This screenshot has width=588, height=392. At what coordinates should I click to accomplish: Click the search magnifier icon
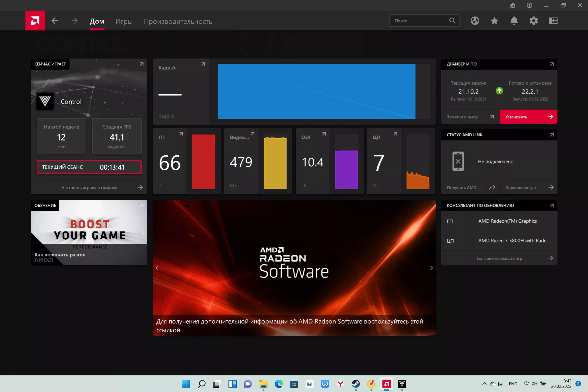[452, 21]
